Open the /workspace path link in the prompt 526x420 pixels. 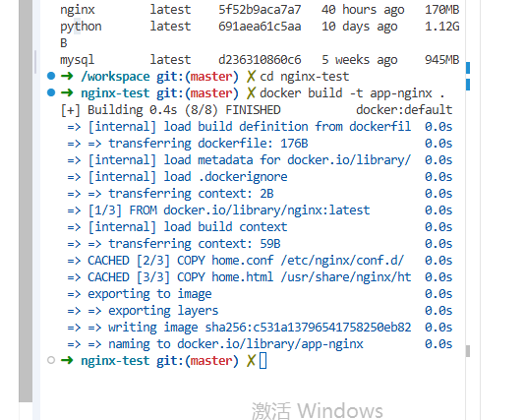[x=115, y=77]
